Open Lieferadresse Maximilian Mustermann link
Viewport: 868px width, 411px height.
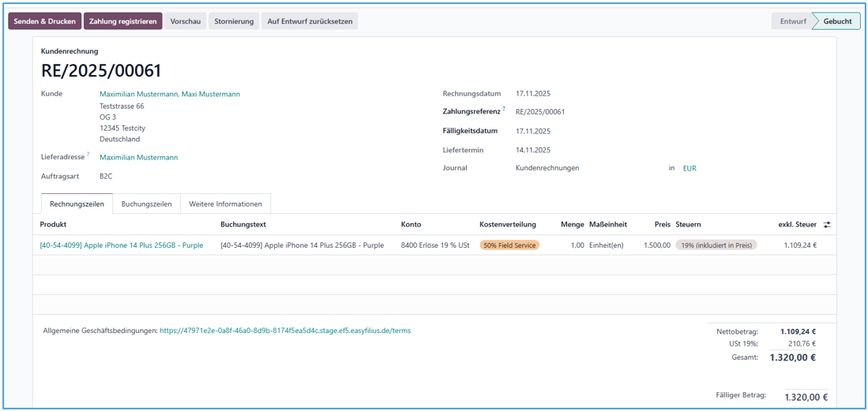click(138, 158)
